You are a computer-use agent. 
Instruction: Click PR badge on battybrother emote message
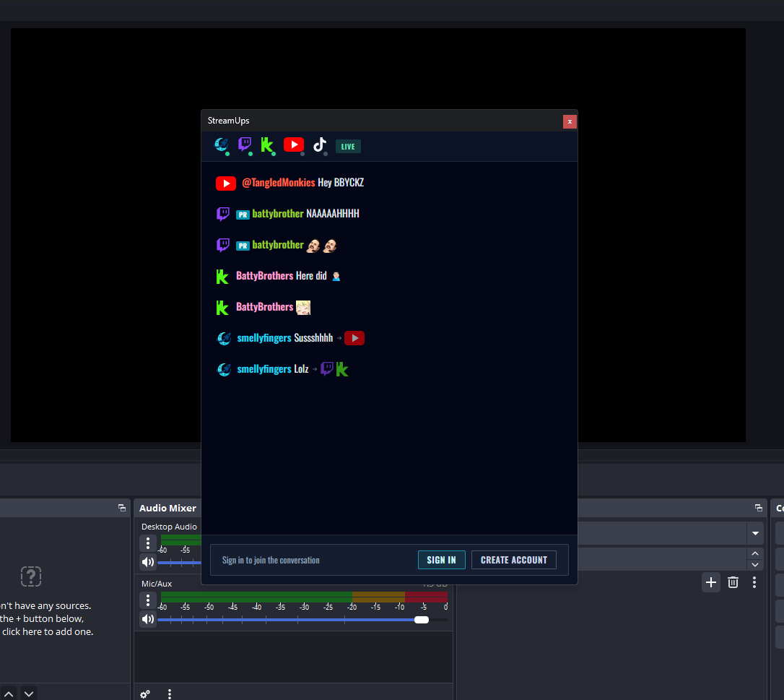[x=243, y=246]
